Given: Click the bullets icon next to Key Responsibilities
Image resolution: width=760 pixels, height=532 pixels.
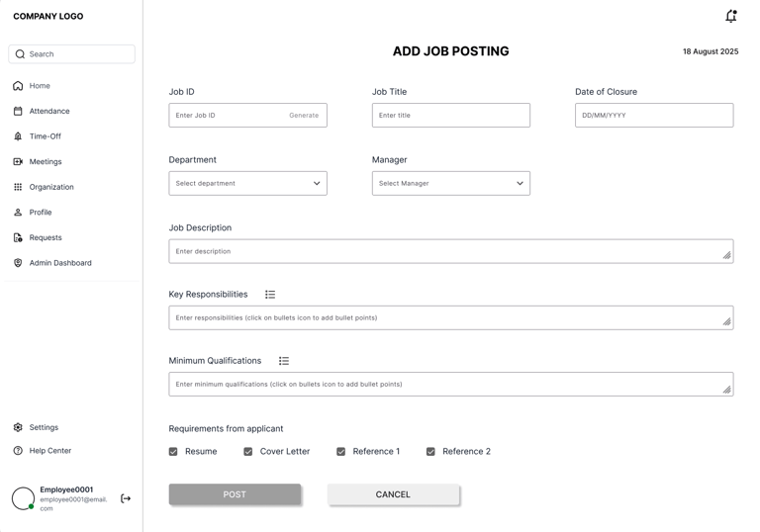Looking at the screenshot, I should [270, 295].
